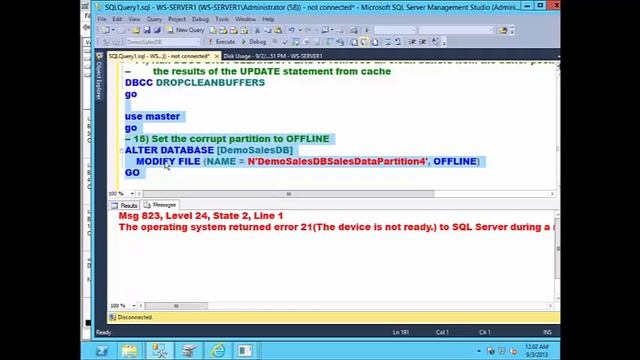Click the connection icon beside Disconnected
Viewport: 640px width, 360px height.
[113, 317]
